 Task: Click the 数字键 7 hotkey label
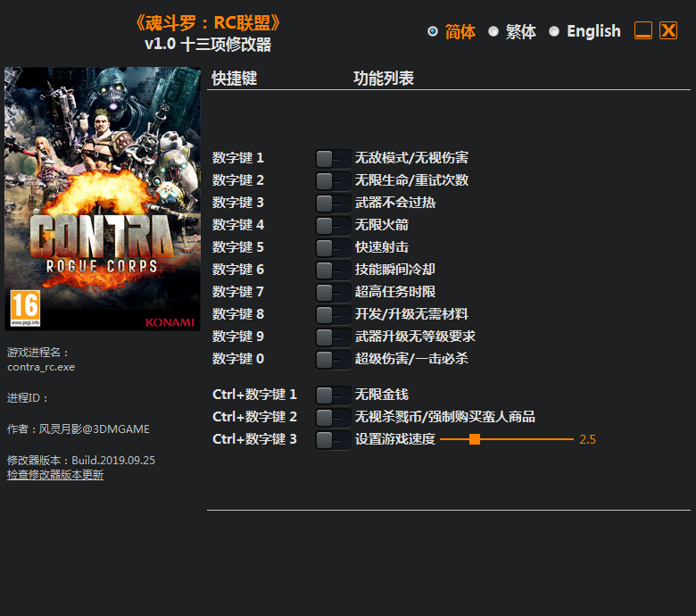[x=238, y=292]
